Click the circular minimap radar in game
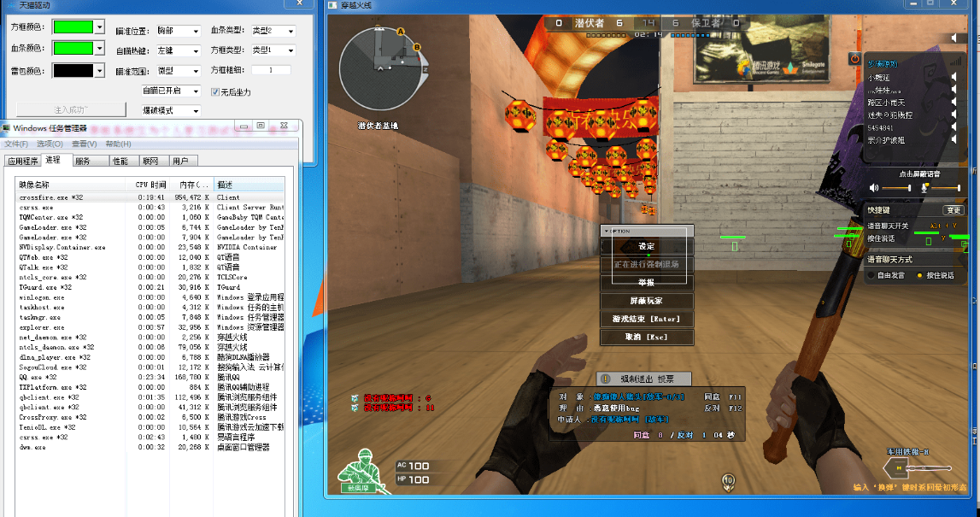 (380, 69)
